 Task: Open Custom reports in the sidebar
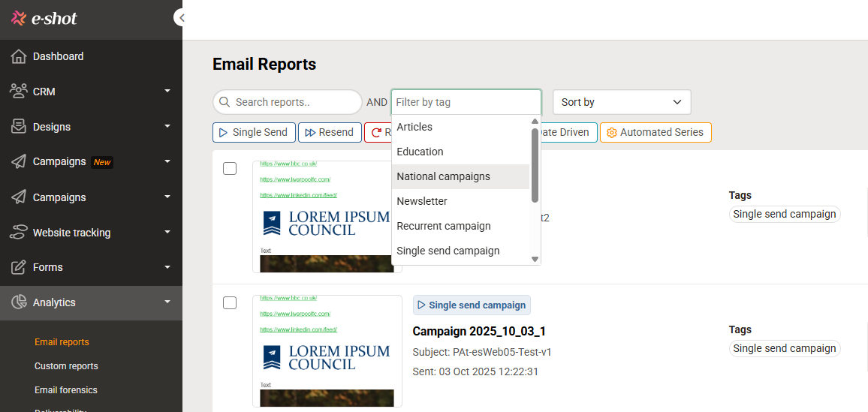66,366
